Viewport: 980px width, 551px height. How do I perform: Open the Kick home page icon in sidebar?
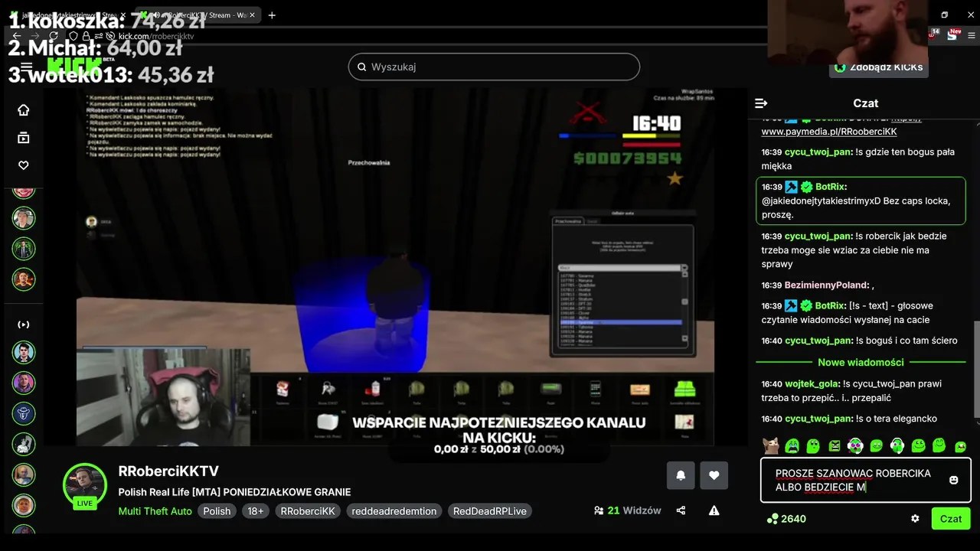pos(24,110)
